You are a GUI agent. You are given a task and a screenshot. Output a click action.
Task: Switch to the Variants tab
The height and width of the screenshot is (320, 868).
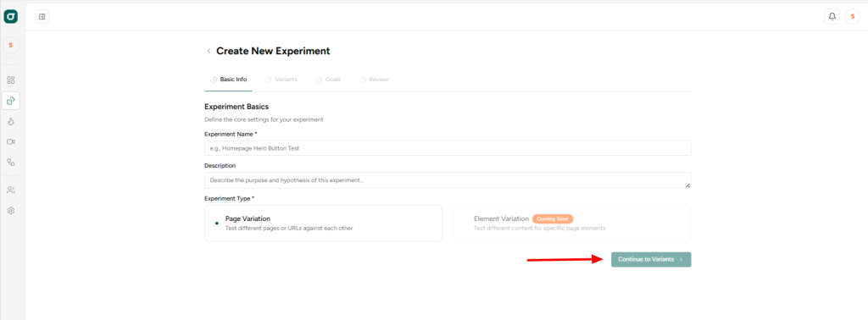pyautogui.click(x=281, y=80)
